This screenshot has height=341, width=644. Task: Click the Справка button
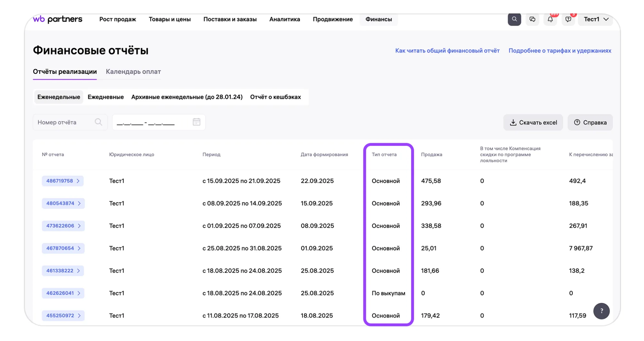tap(590, 123)
